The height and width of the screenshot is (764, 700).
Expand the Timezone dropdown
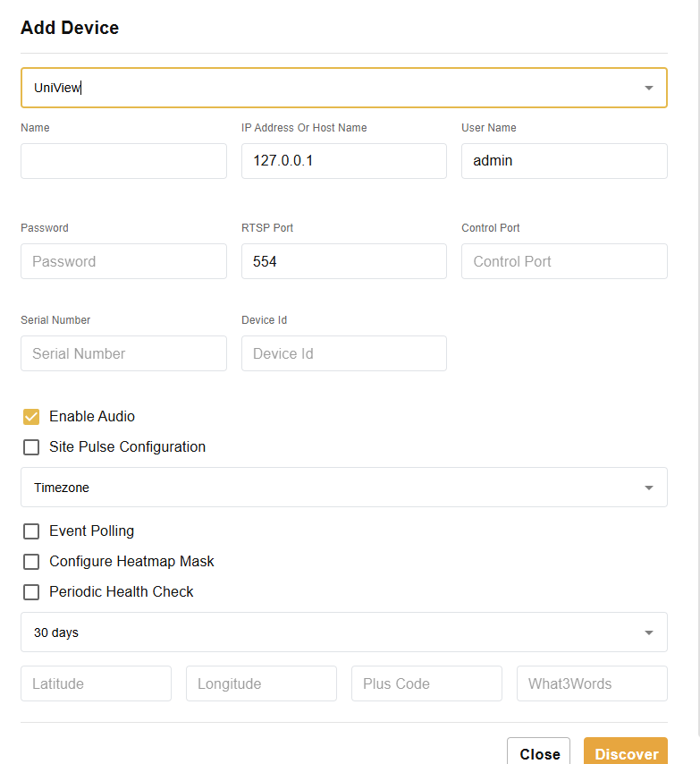(x=343, y=488)
